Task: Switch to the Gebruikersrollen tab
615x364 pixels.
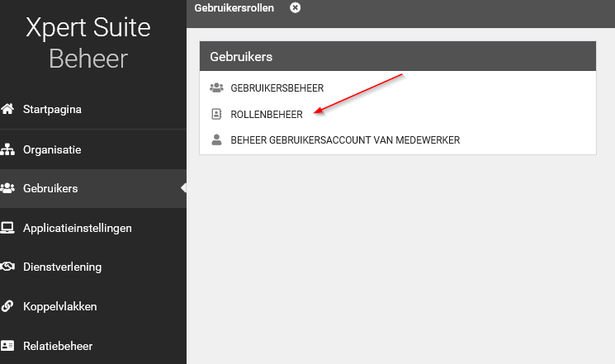Action: 234,8
